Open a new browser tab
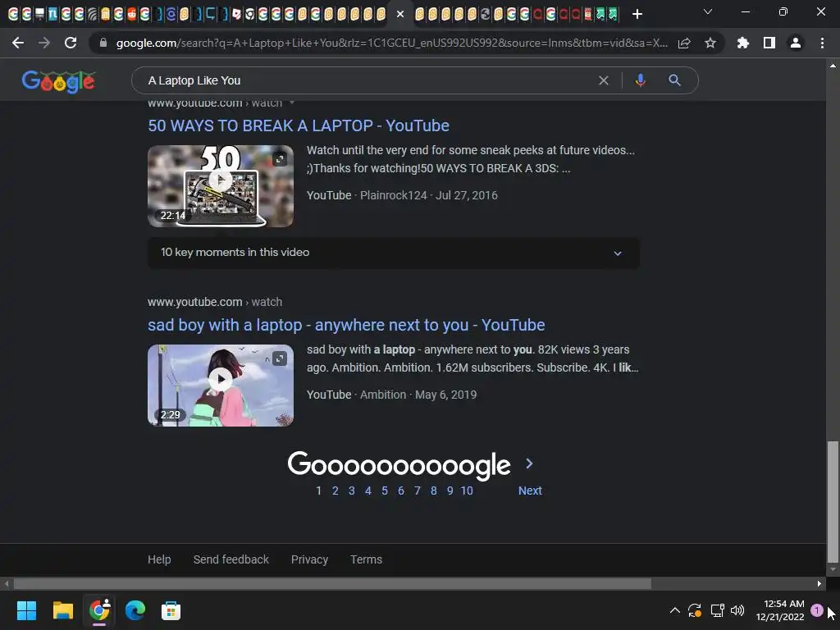Viewport: 840px width, 630px height. coord(637,14)
